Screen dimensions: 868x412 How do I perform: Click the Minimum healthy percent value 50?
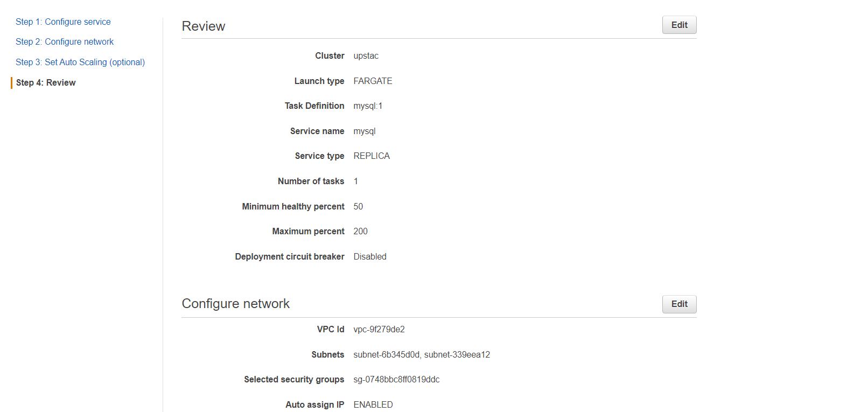[358, 206]
